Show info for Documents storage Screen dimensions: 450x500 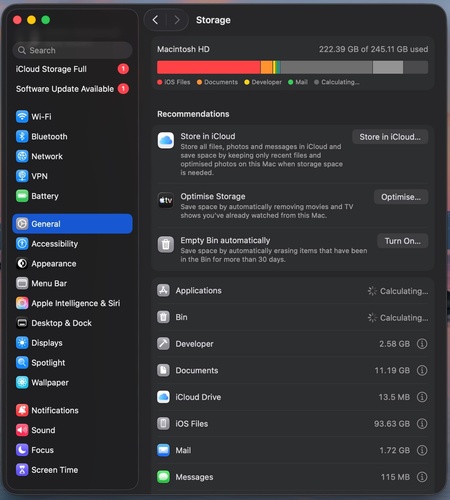tap(422, 370)
